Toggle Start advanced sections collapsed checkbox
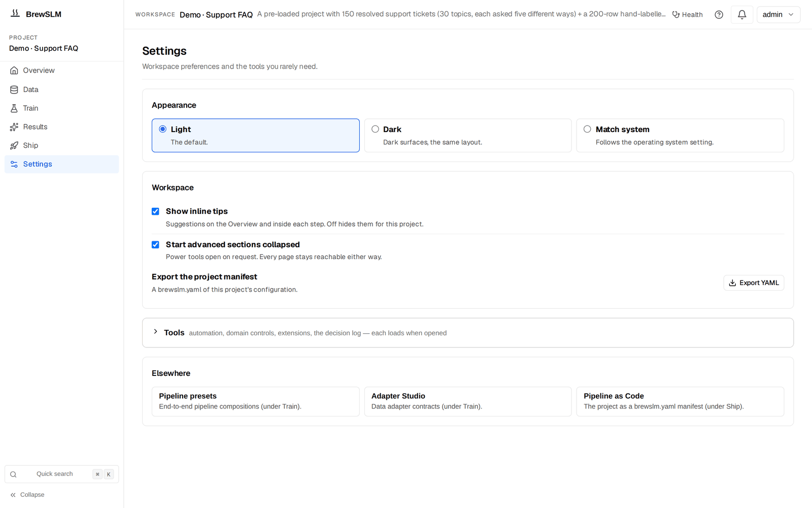Image resolution: width=812 pixels, height=508 pixels. click(x=155, y=245)
